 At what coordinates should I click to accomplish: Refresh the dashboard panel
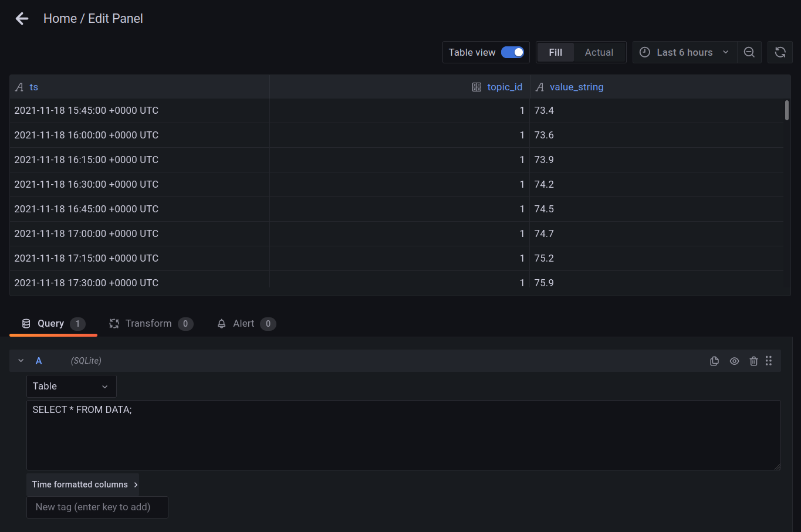coord(780,52)
